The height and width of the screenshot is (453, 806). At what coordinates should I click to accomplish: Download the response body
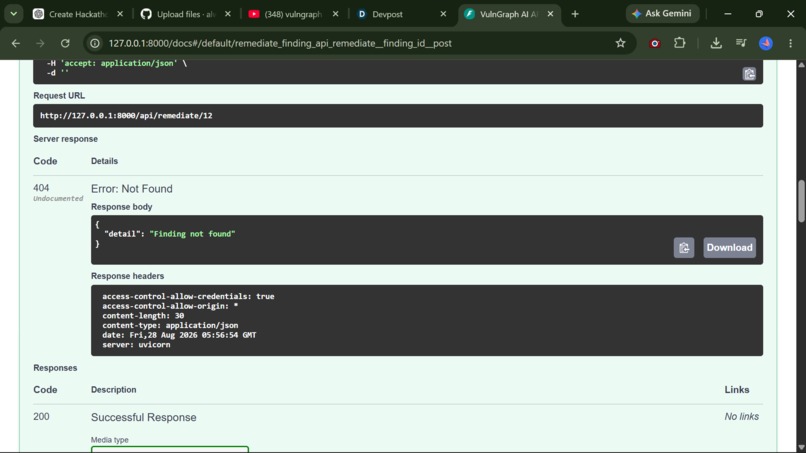point(729,248)
